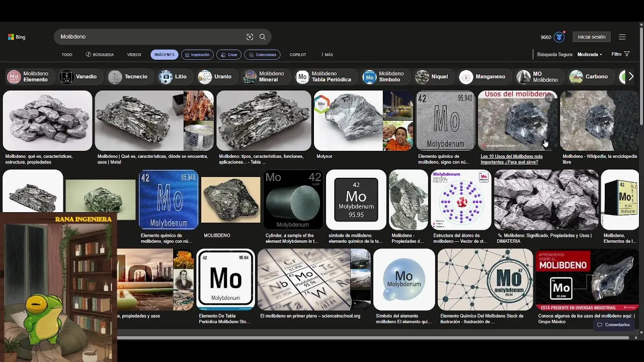644x362 pixels.
Task: Open Molybdenum atom structure vector image
Action: [461, 200]
